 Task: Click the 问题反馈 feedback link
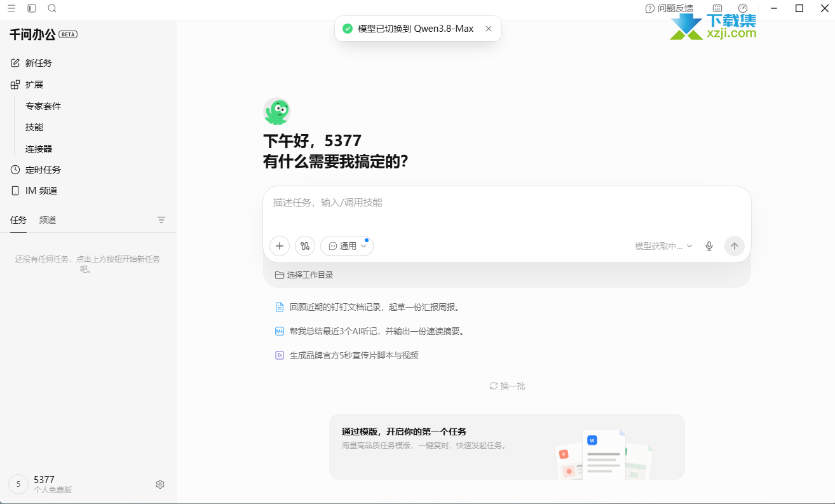point(675,8)
